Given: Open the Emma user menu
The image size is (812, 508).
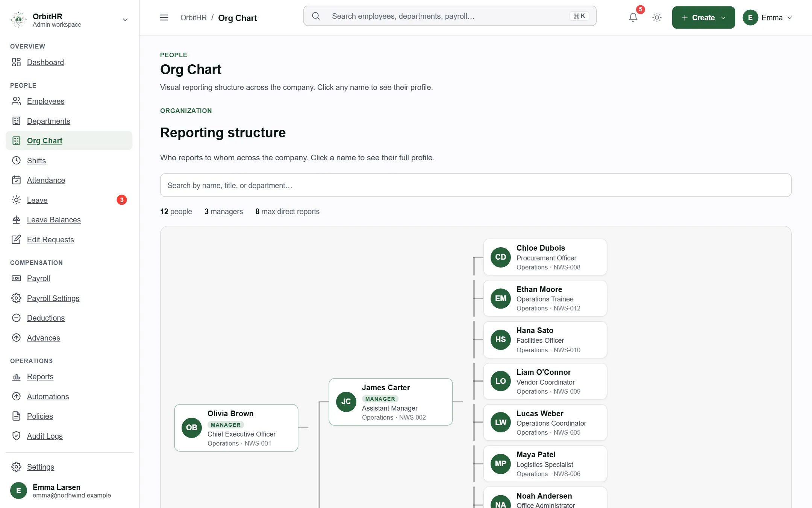Looking at the screenshot, I should 767,18.
